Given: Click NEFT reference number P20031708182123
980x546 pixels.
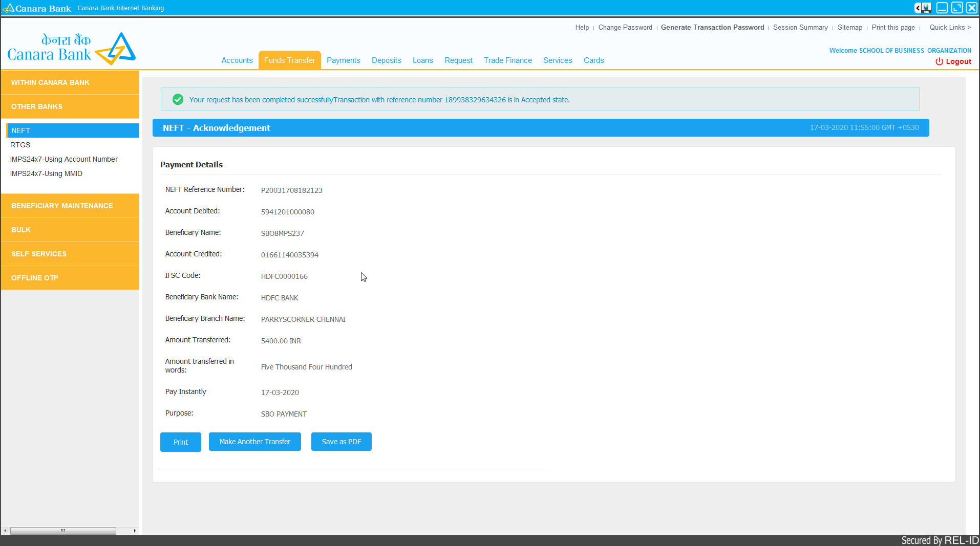Looking at the screenshot, I should pos(292,190).
